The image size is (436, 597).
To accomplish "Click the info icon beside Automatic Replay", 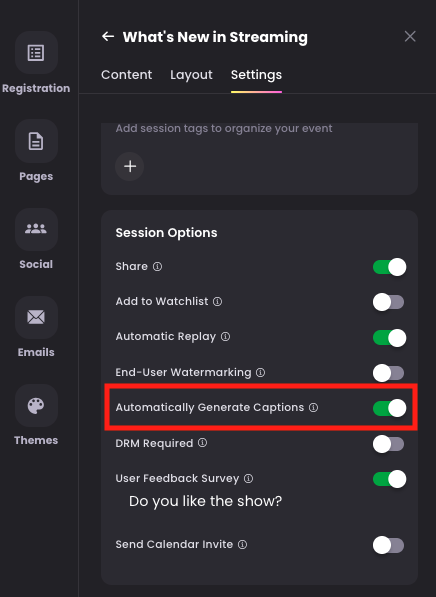I will [x=225, y=337].
